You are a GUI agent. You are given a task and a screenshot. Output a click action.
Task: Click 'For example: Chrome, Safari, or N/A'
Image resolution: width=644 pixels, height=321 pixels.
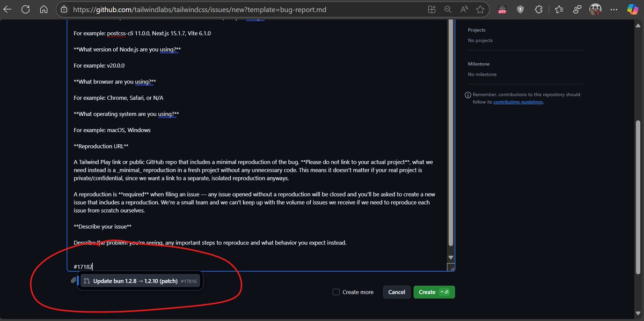coord(119,98)
